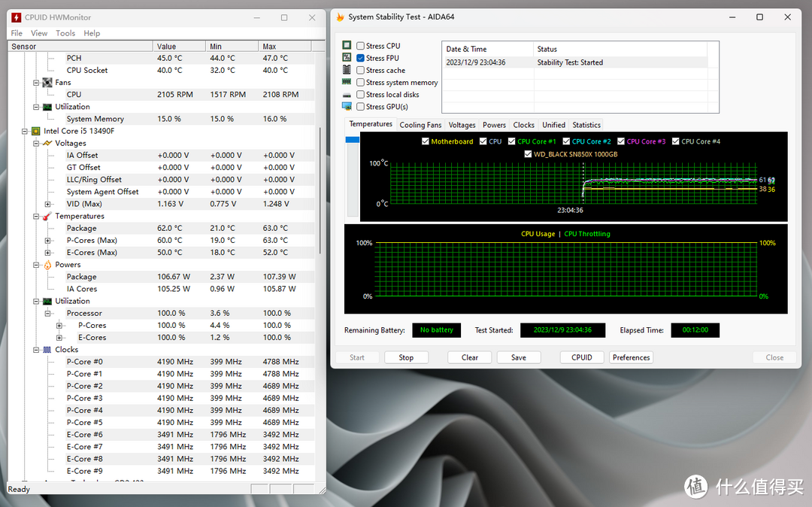Open the File menu in HWMonitor
The image size is (812, 507).
pos(17,33)
